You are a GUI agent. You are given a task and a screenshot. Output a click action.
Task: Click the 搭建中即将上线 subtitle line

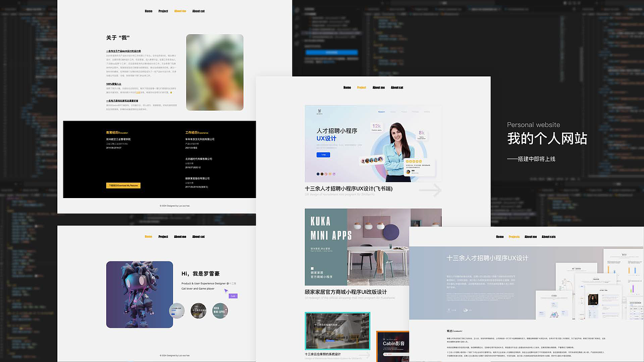click(x=531, y=159)
